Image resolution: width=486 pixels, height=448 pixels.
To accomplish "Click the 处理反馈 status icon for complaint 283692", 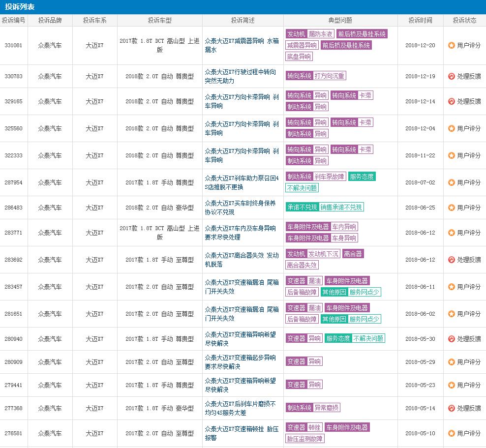I will click(451, 260).
